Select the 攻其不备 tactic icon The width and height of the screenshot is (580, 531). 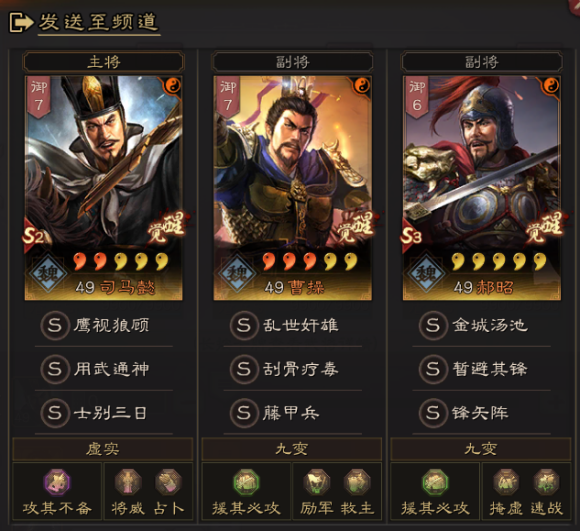pyautogui.click(x=57, y=482)
